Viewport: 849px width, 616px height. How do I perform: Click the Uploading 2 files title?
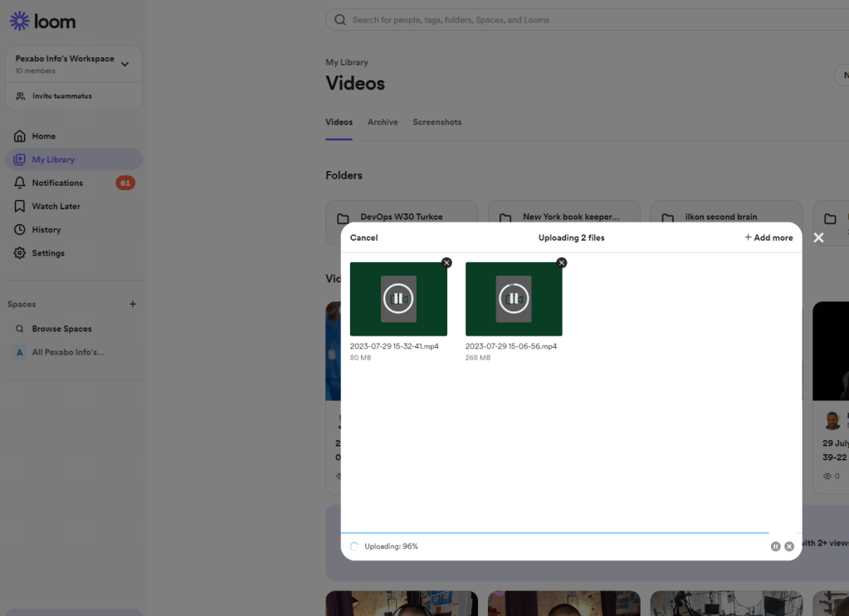(571, 237)
